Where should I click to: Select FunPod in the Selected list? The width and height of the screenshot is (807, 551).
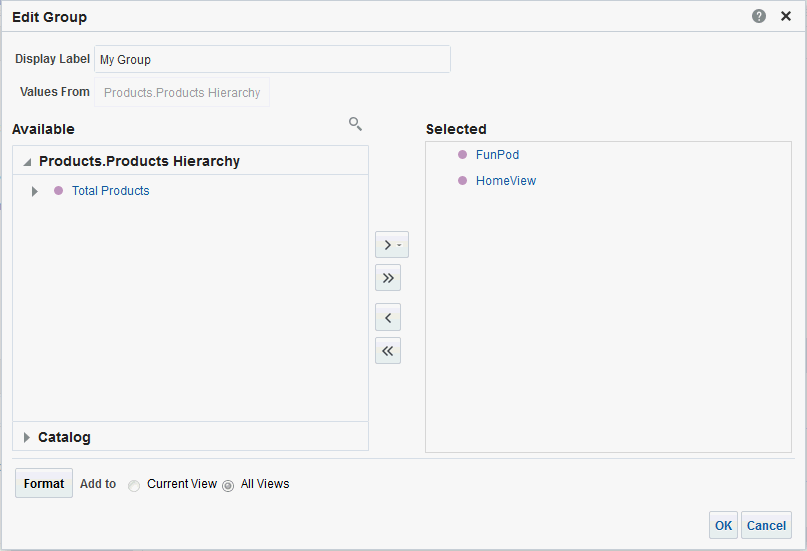click(497, 155)
